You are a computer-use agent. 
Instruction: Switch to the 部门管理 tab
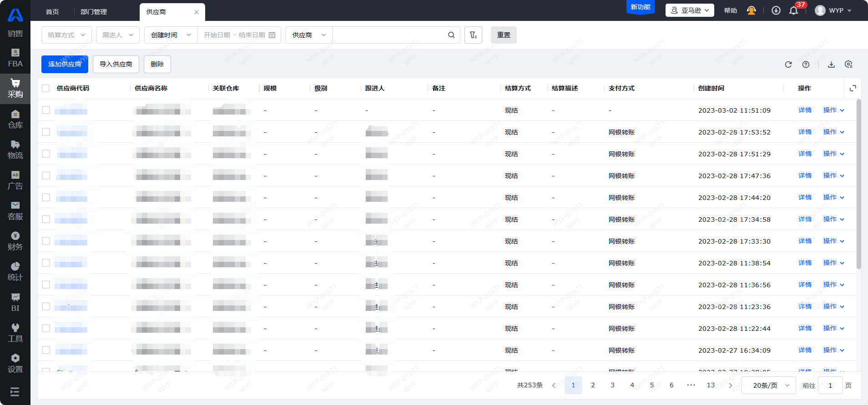tap(94, 12)
